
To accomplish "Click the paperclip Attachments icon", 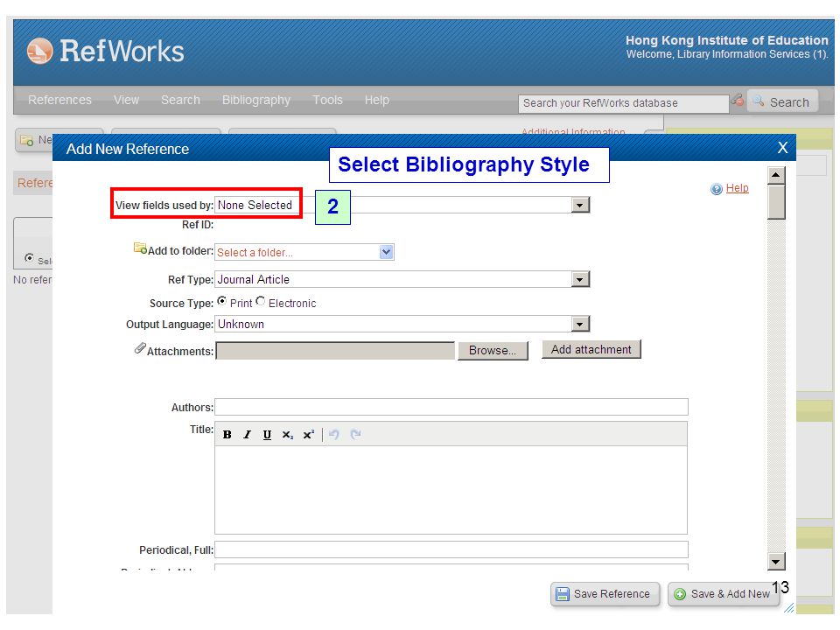I will click(140, 349).
